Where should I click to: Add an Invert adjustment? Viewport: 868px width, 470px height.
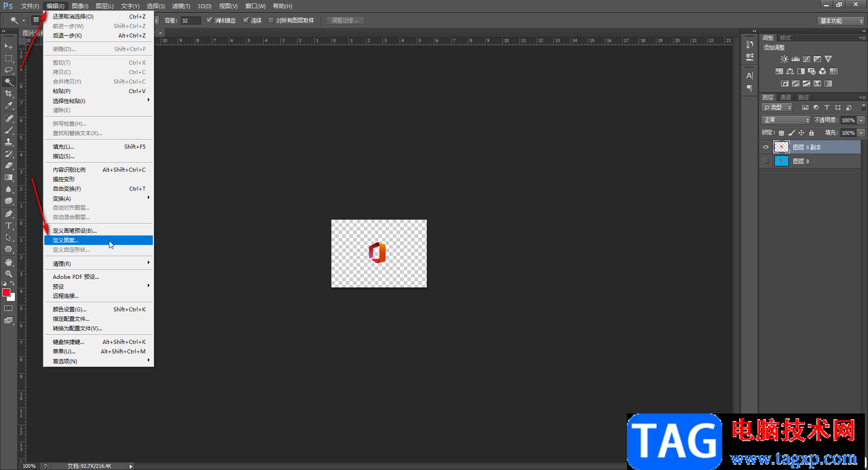[x=784, y=84]
